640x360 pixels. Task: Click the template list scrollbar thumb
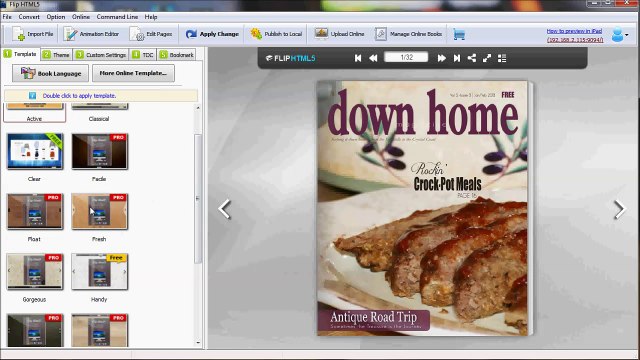[198, 199]
